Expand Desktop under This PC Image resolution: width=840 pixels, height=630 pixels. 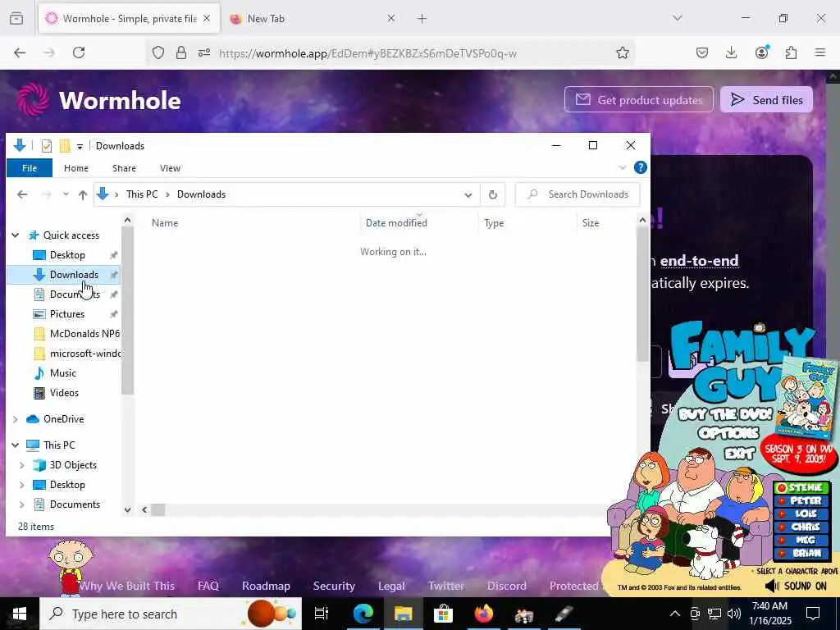[x=22, y=485]
